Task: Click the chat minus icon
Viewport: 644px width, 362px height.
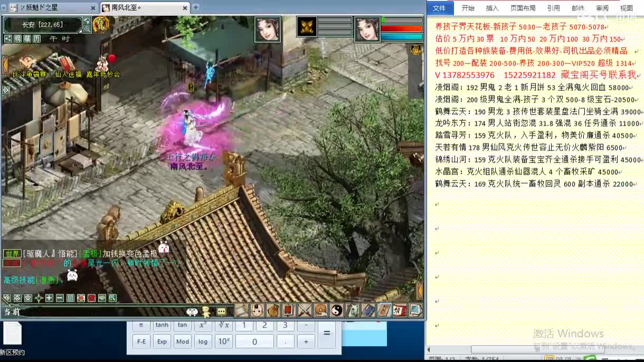Action: click(x=60, y=298)
